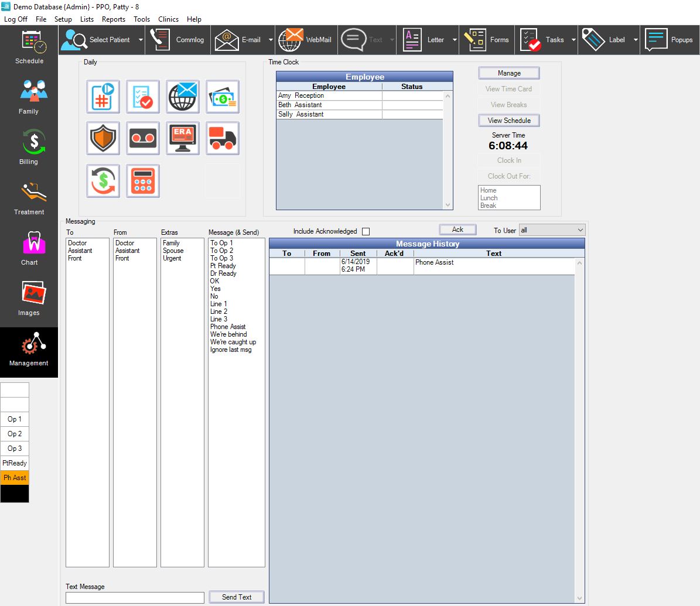Toggle the Op 1 message light
Screen dimensions: 700x606
[x=15, y=419]
